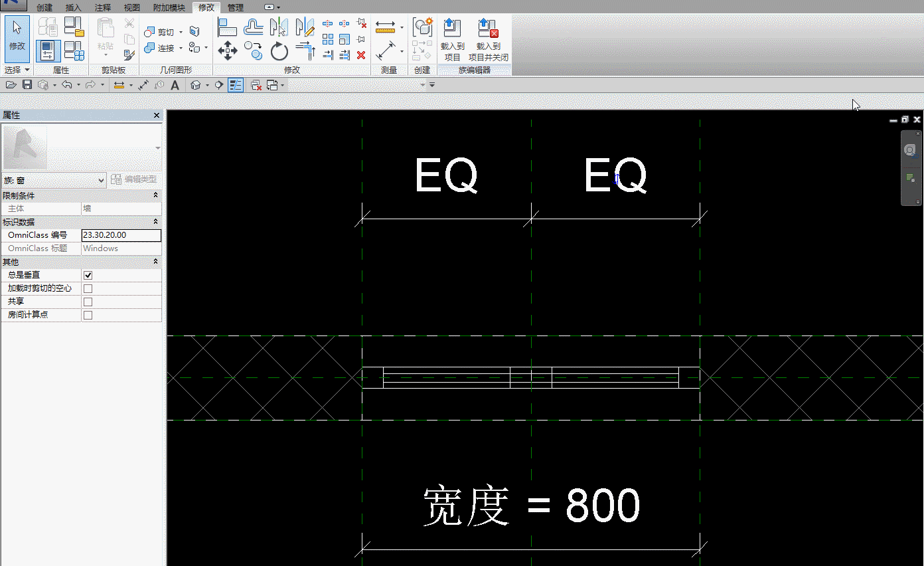Open the 插入 ribbon tab
The width and height of the screenshot is (924, 566).
click(x=74, y=7)
